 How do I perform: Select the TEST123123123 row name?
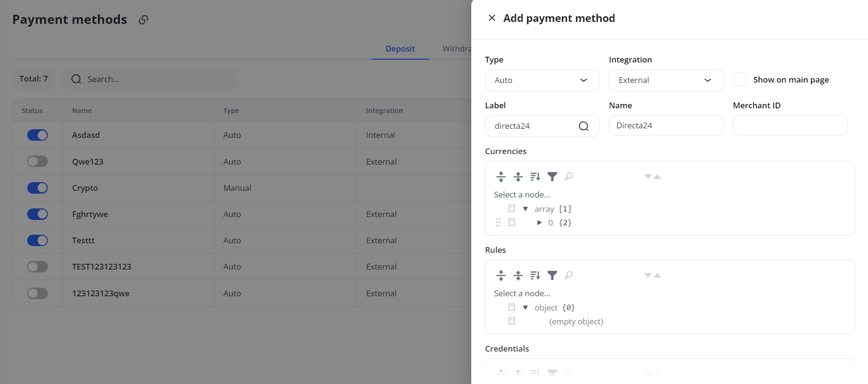tap(102, 267)
